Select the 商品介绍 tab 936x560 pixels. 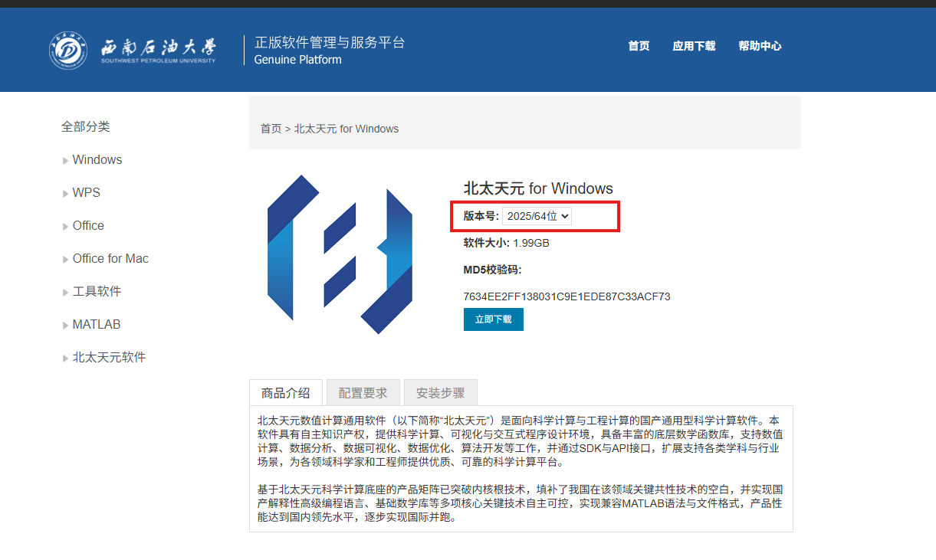[285, 391]
